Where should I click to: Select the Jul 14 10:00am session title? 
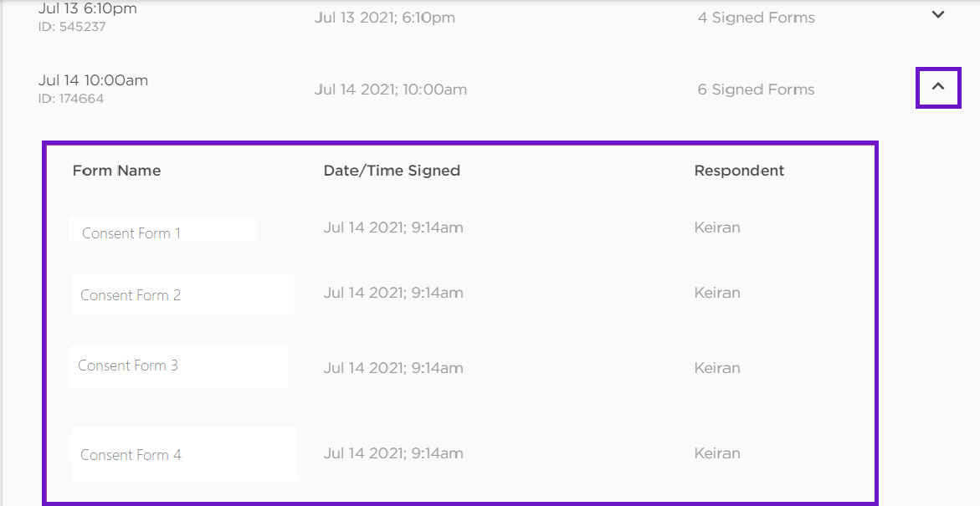point(93,80)
